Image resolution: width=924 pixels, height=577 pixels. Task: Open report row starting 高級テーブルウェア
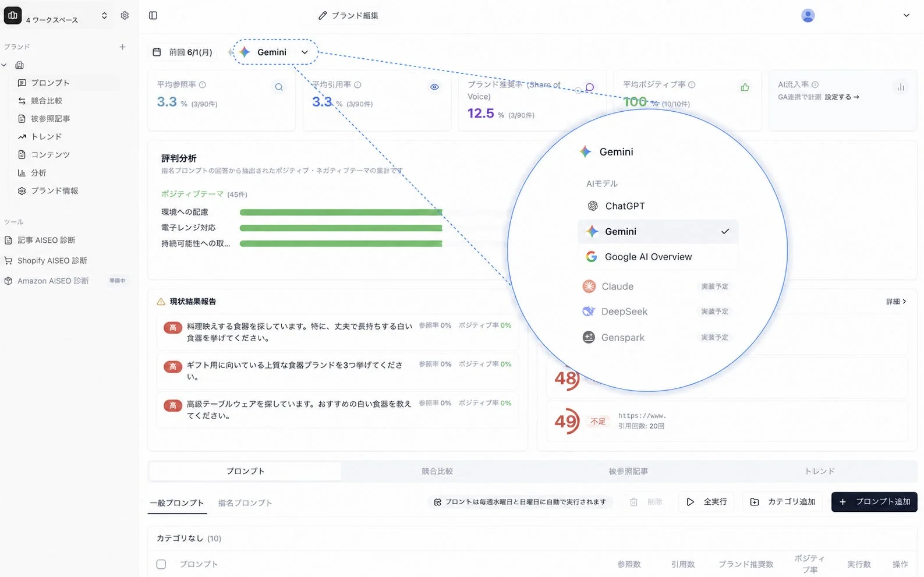338,410
